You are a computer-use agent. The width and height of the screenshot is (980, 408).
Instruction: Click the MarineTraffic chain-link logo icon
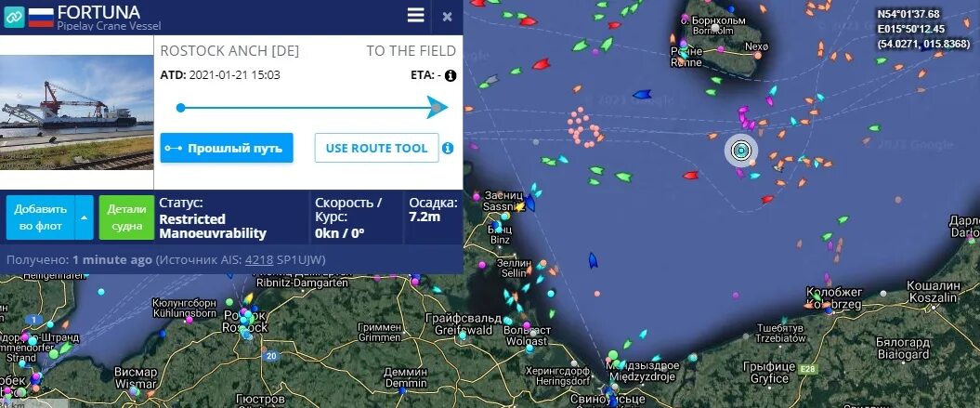(x=14, y=18)
